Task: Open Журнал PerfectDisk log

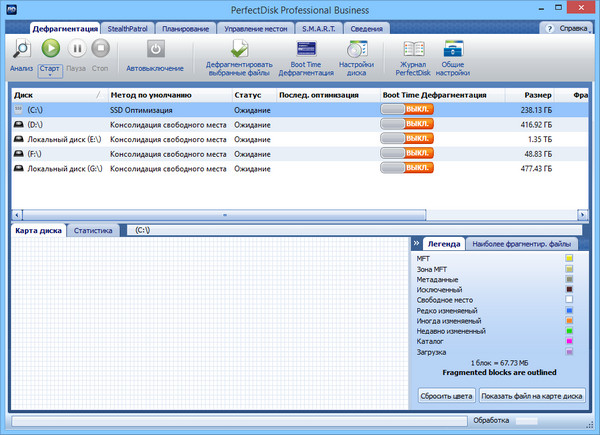Action: [x=413, y=49]
